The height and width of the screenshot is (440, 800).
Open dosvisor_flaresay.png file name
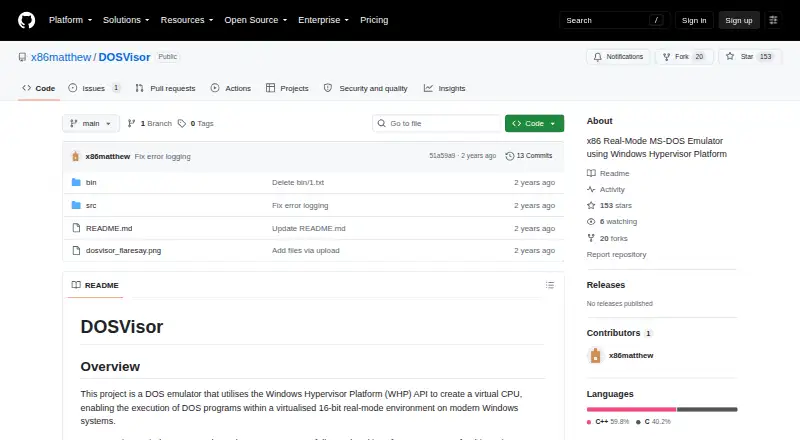[123, 251]
